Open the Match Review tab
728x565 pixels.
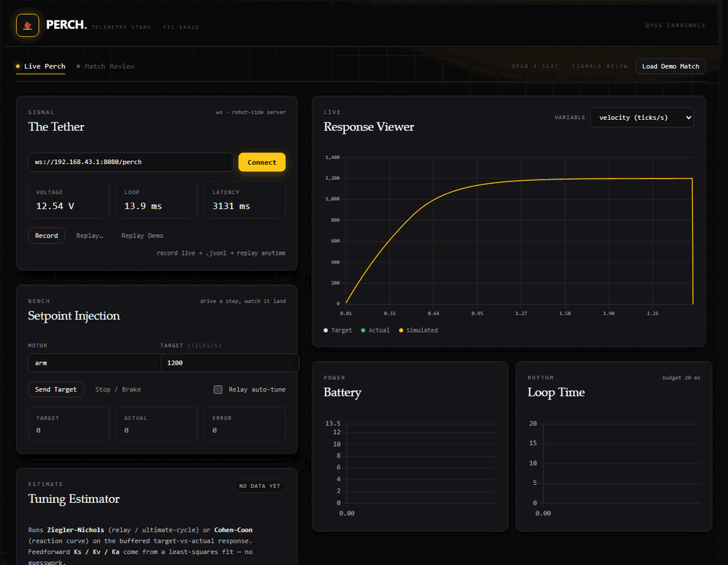[x=105, y=66]
